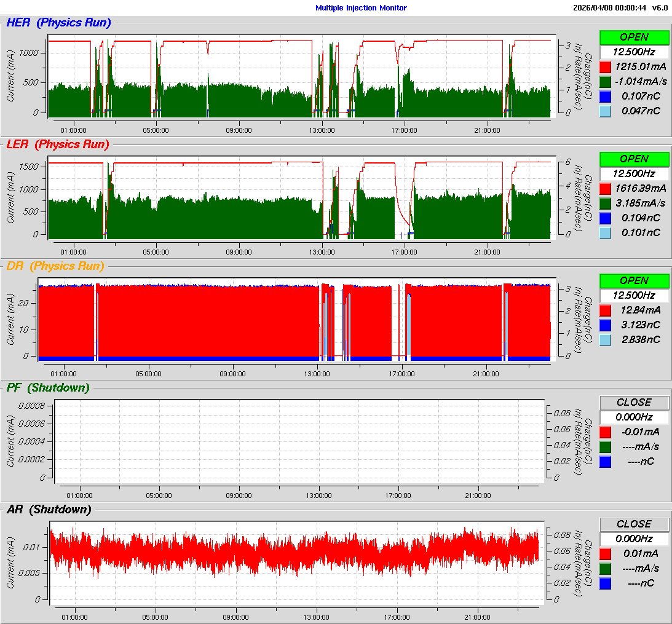Image resolution: width=672 pixels, height=624 pixels.
Task: Click the red HER current swatch
Action: click(605, 66)
